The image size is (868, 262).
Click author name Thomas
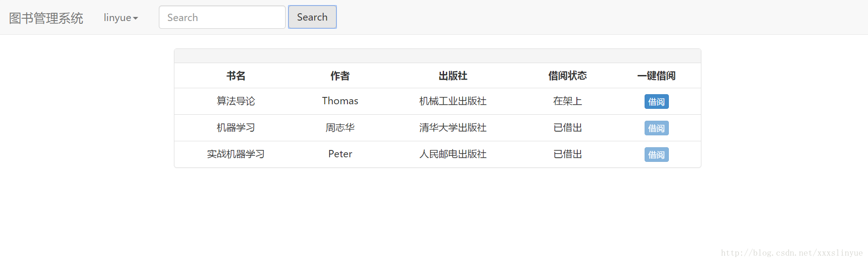(x=340, y=101)
